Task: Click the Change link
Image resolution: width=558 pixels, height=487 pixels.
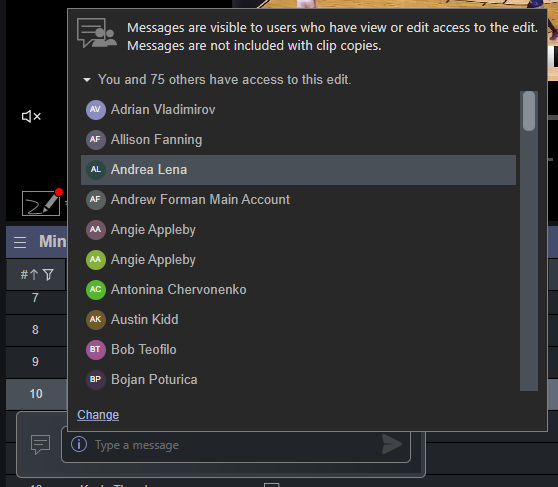Action: tap(98, 415)
